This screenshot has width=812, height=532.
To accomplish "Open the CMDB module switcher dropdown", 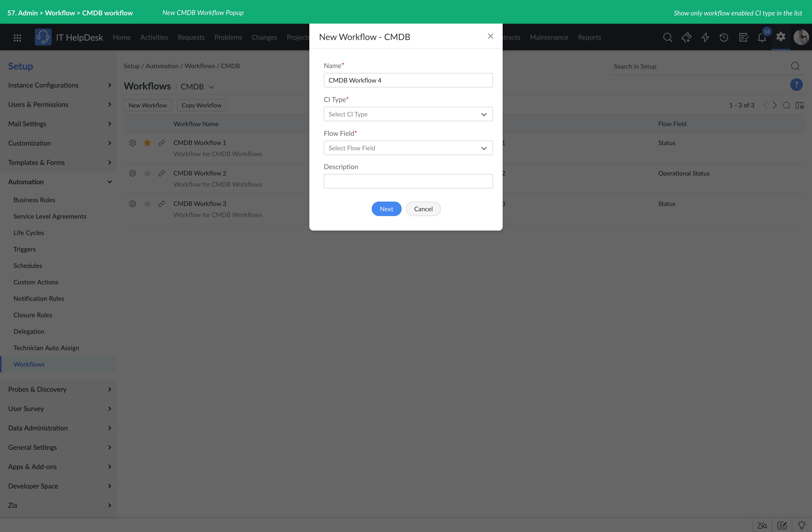I will (x=198, y=87).
